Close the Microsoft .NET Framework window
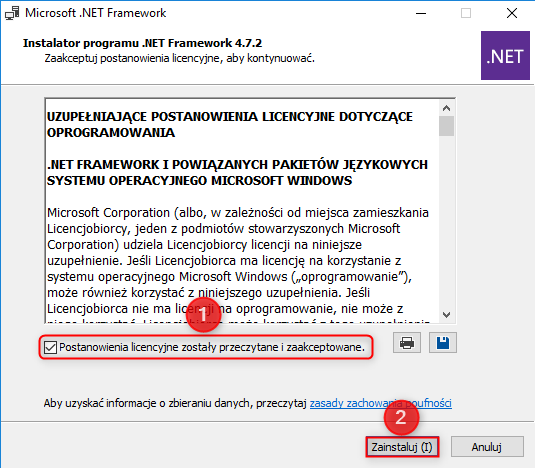 (x=512, y=14)
